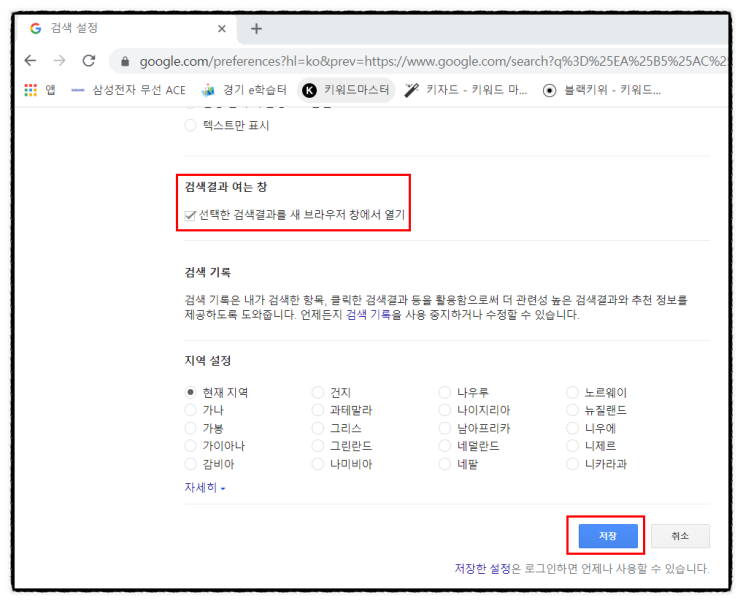Open the 저장한 설정 link

[482, 568]
